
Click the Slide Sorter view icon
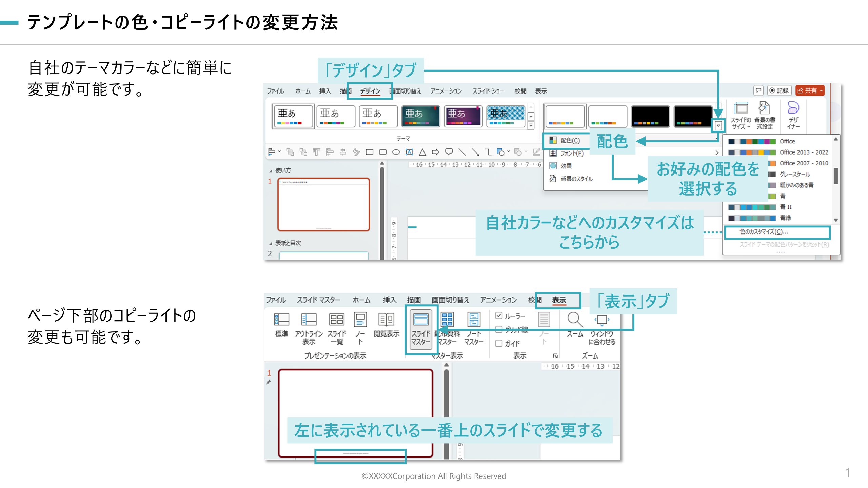click(x=337, y=320)
